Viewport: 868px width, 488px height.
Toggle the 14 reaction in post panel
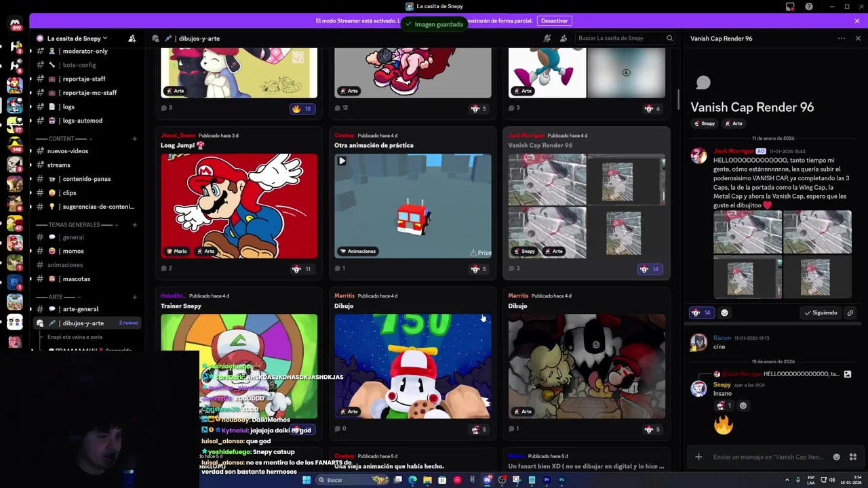click(x=701, y=313)
